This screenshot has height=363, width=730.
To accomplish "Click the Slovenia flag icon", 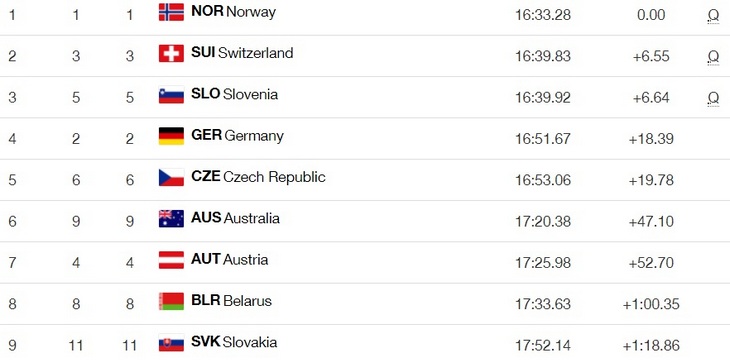I will tap(171, 95).
